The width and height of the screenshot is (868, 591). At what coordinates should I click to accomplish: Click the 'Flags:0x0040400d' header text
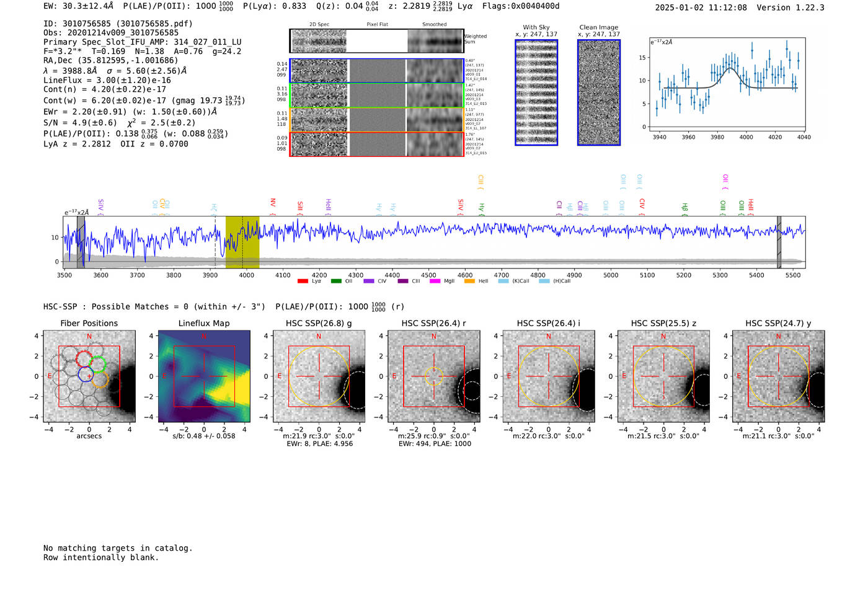tap(521, 6)
